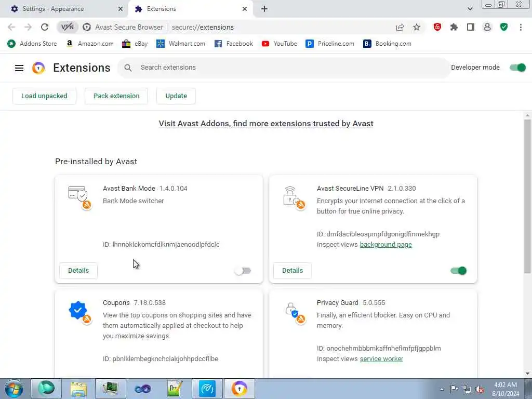Open the browser three-dot menu

tap(521, 27)
